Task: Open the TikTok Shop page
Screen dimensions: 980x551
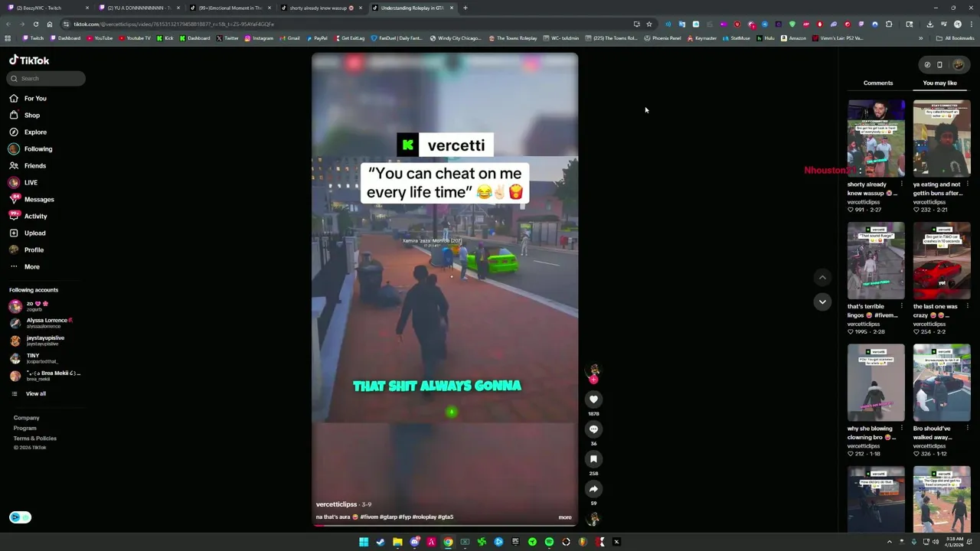Action: tap(25, 116)
